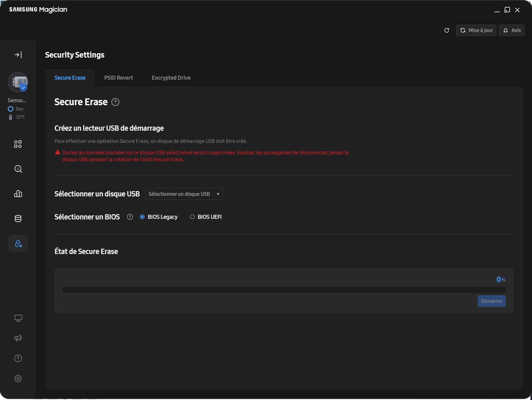Expand the collapsed sidebar with arrow icon
The height and width of the screenshot is (400, 532).
coord(18,55)
